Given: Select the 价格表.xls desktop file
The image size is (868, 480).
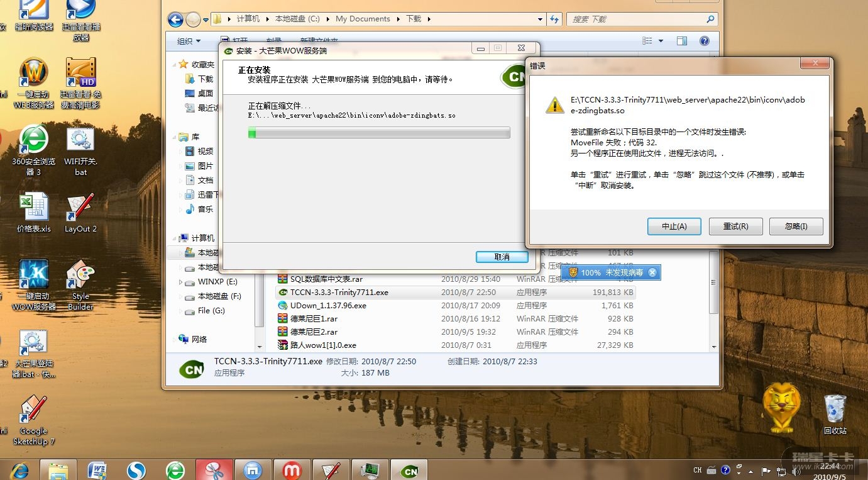Looking at the screenshot, I should [x=34, y=213].
